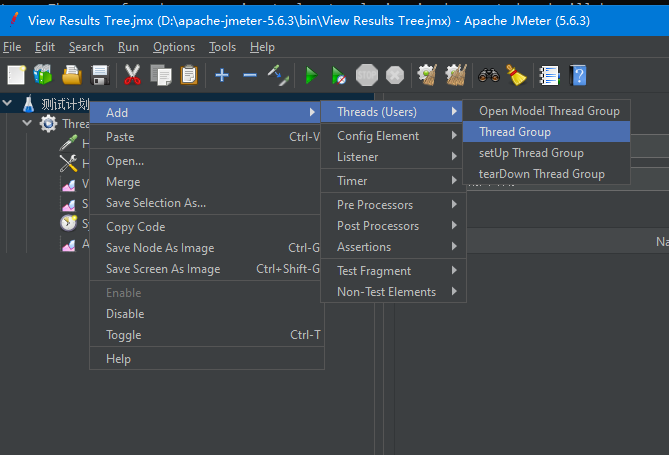
Task: Click Save Screen As Image
Action: [x=205, y=269]
